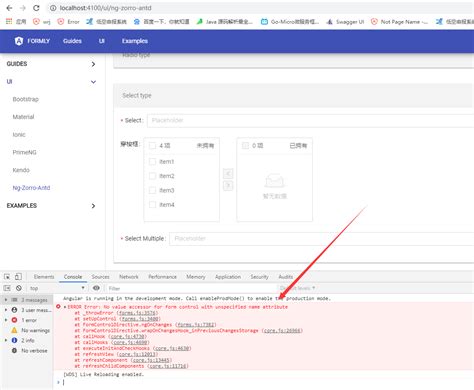
Task: Select the '3 user messages' sidebar entry
Action: (x=27, y=310)
